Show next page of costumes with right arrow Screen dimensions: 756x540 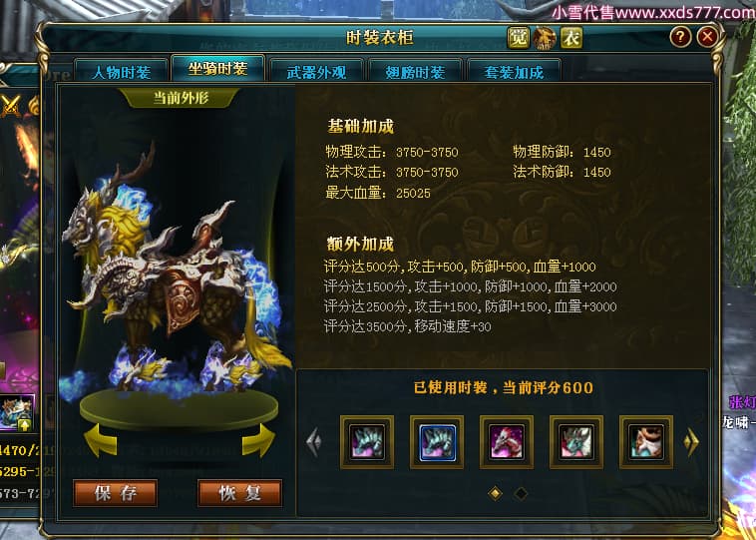(691, 442)
